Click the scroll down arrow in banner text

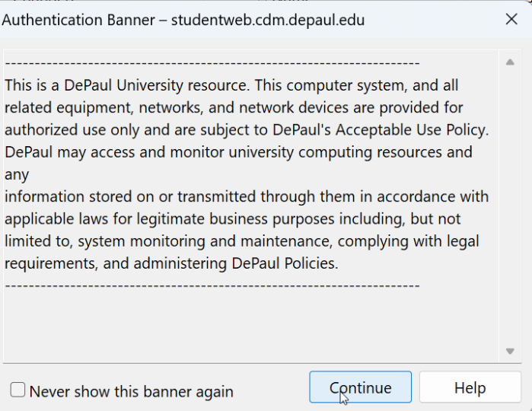510,351
